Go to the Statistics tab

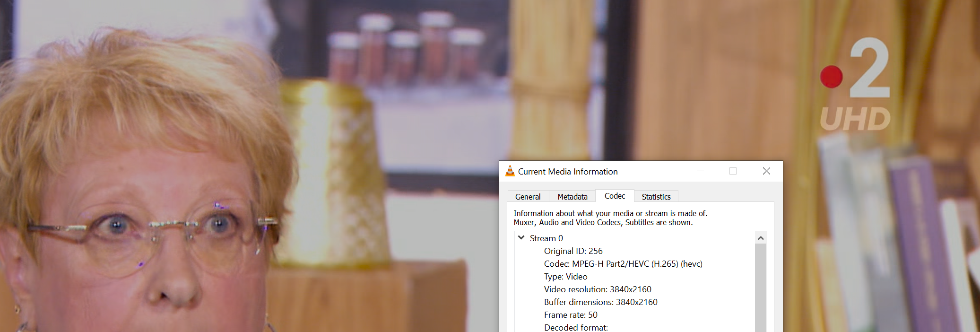(656, 197)
